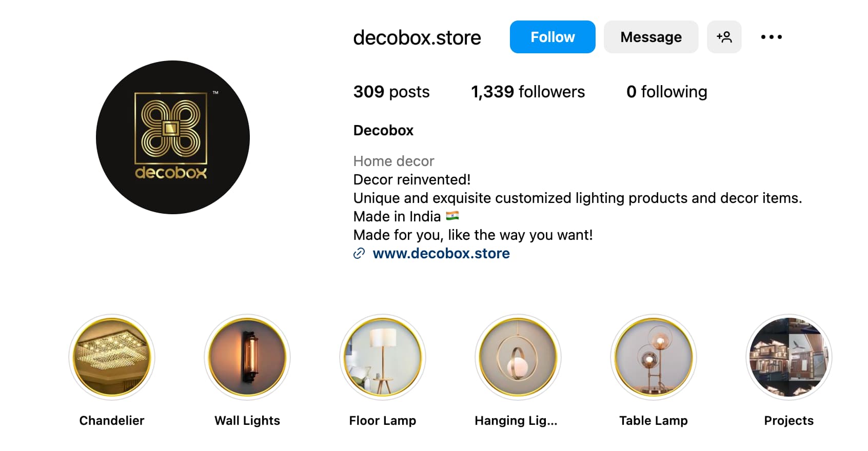This screenshot has width=868, height=451.
Task: Click the similar accounts suggestion icon
Action: point(724,37)
